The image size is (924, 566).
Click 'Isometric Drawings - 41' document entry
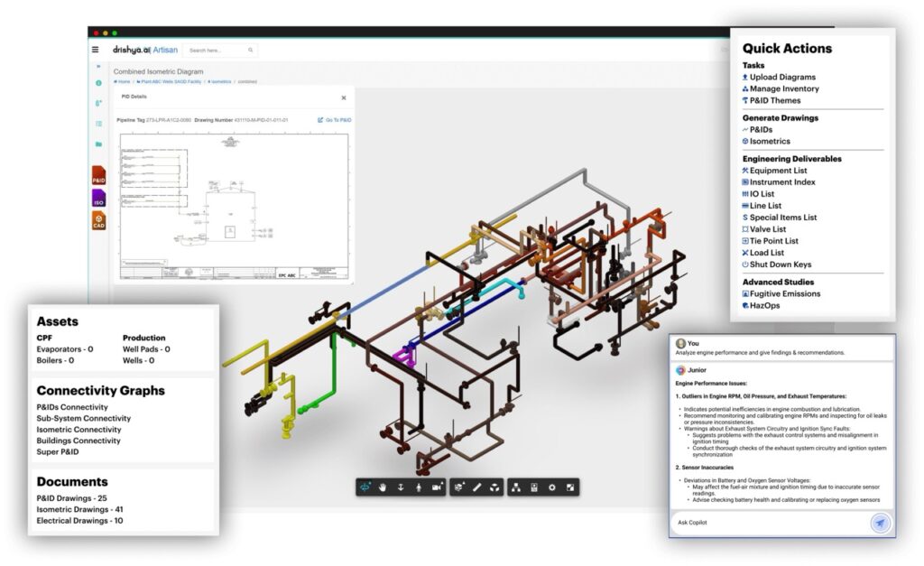pos(79,509)
